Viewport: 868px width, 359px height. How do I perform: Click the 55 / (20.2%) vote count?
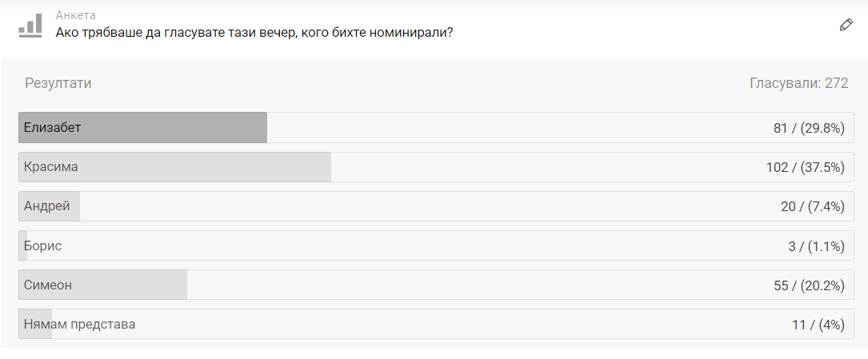810,285
